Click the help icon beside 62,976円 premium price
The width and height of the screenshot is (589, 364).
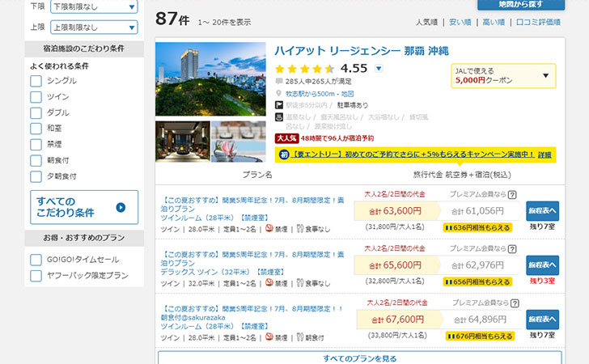[512, 248]
